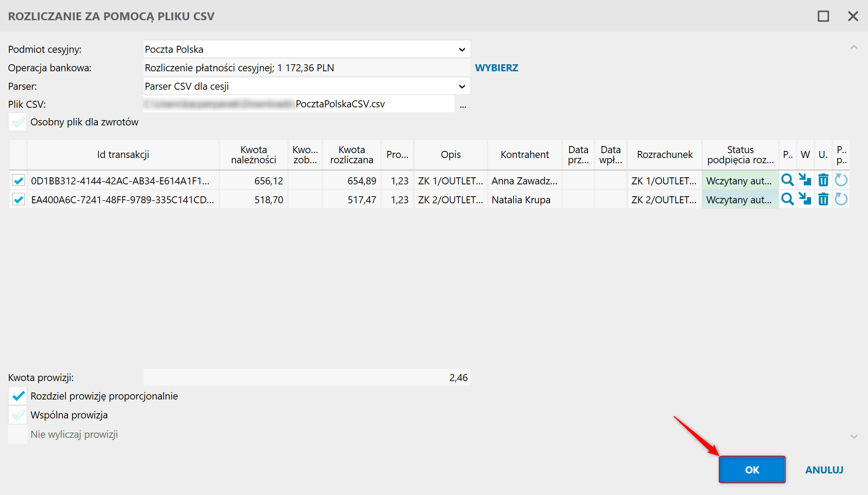Uncheck first transaction row checkbox

[x=18, y=180]
